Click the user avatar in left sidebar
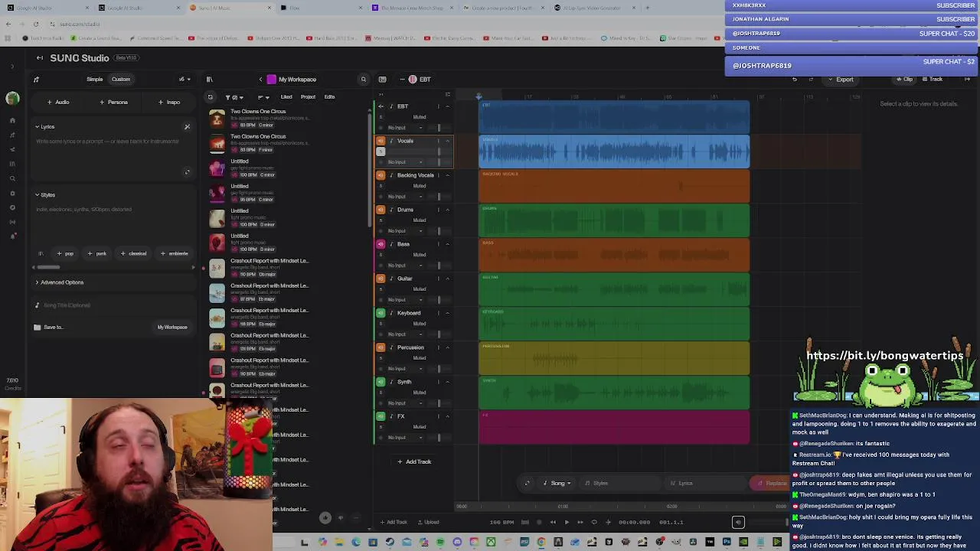The image size is (980, 551). click(x=12, y=98)
